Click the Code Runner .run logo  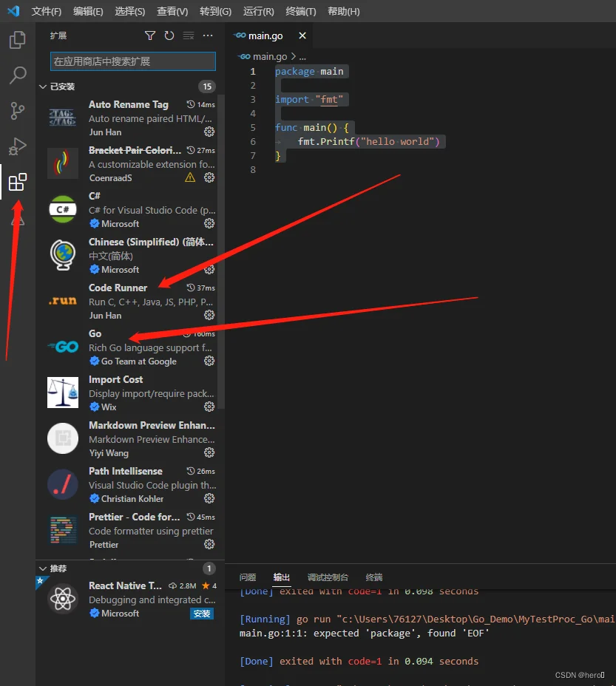point(63,301)
